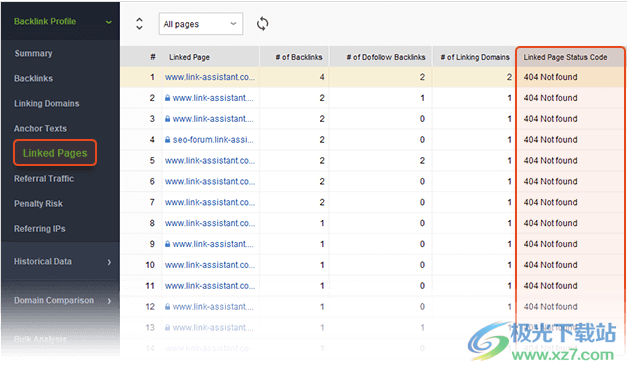The width and height of the screenshot is (627, 371).
Task: Select 404 Not found in row 5
Action: [550, 160]
